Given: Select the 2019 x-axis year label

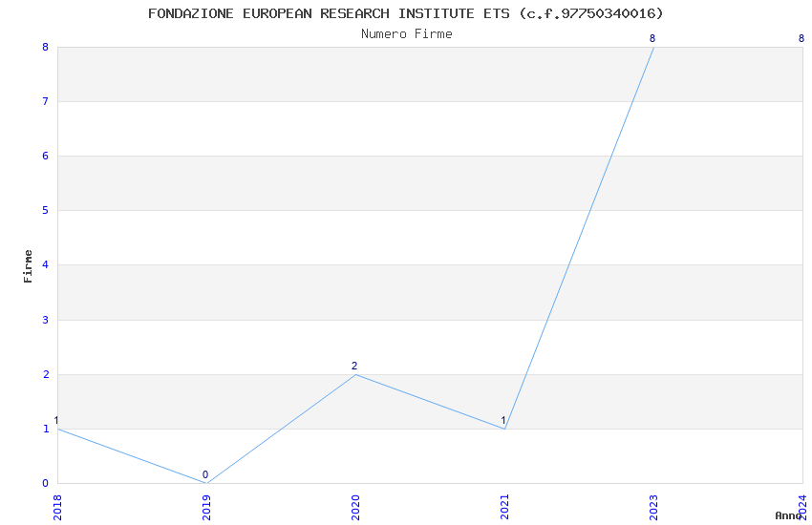Looking at the screenshot, I should pos(206,507).
